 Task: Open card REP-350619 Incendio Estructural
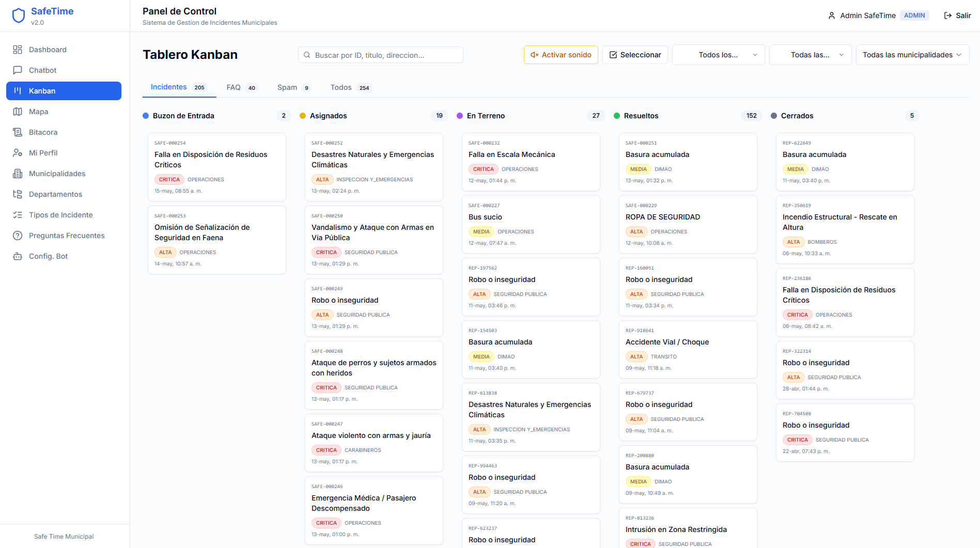tap(845, 229)
